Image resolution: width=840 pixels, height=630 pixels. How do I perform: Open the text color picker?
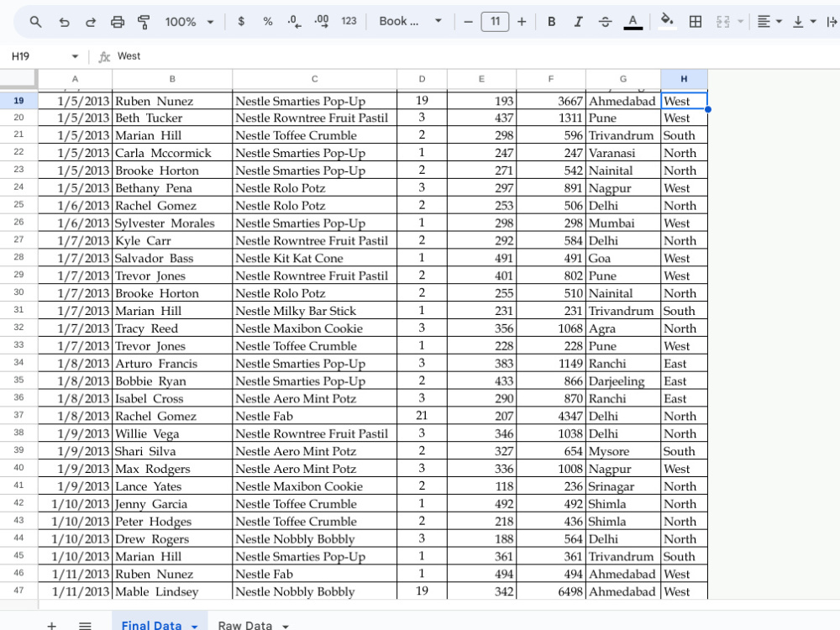(x=633, y=22)
